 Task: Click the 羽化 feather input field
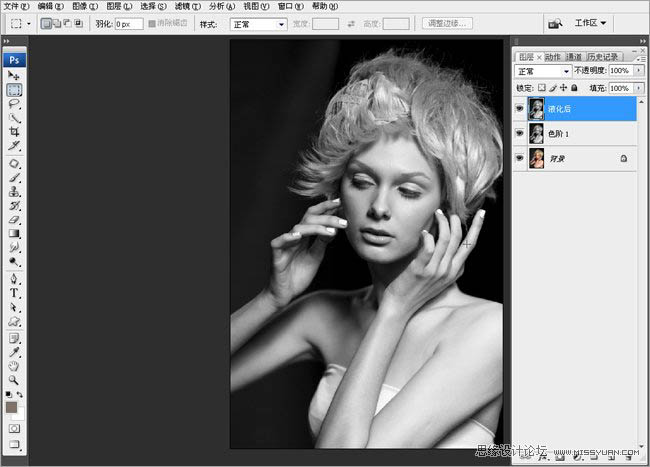point(128,23)
